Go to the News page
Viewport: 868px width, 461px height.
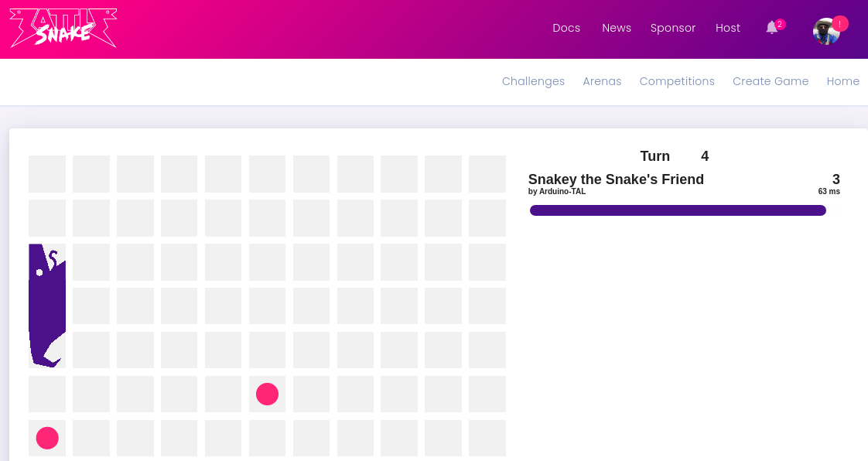tap(617, 28)
